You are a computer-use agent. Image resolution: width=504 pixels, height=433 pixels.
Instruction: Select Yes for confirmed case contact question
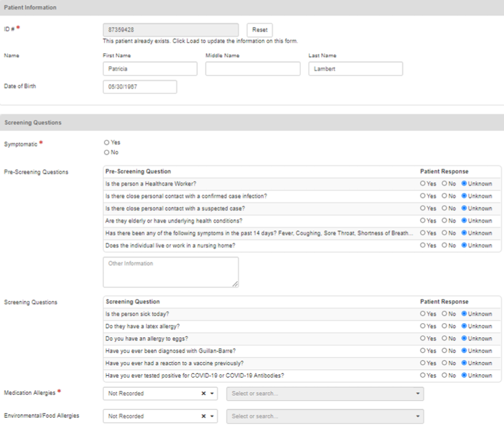(x=423, y=196)
